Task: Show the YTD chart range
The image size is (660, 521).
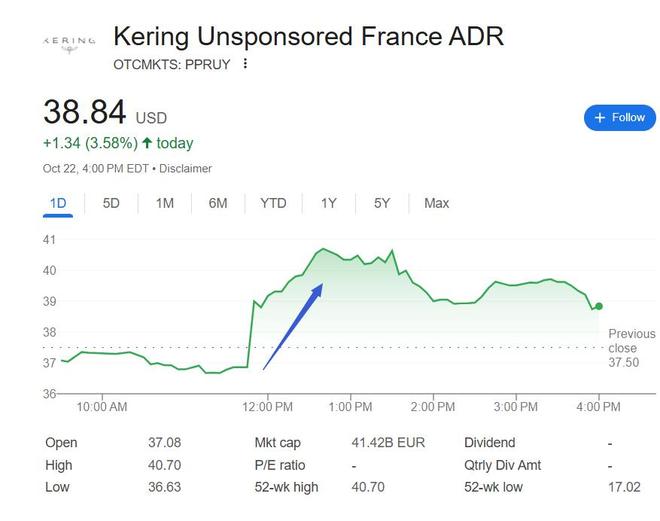Action: pos(273,203)
